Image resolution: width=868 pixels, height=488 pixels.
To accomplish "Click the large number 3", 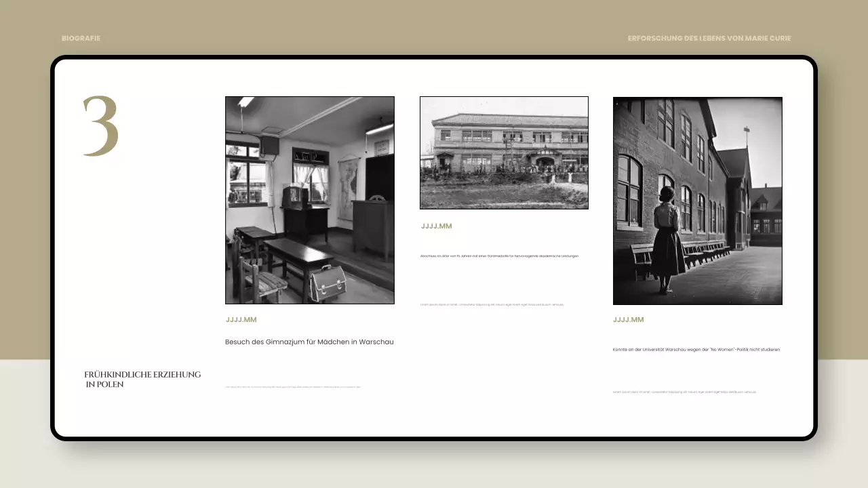I will pos(100,127).
